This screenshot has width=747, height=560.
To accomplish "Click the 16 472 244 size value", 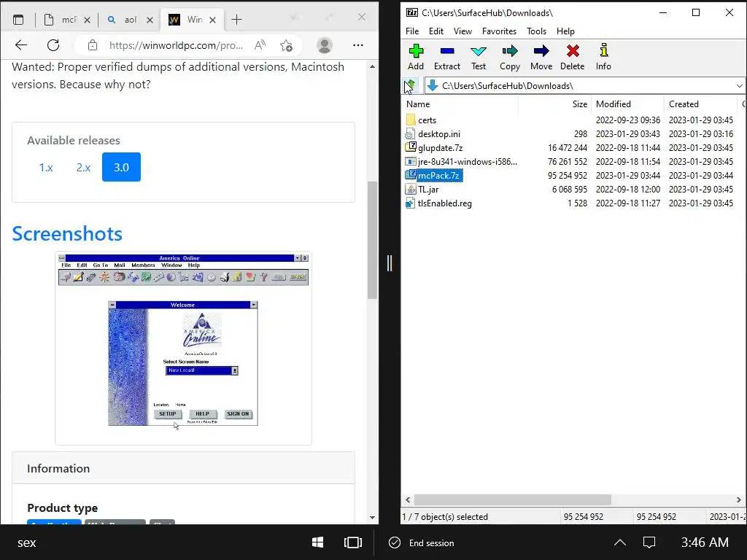I will [x=568, y=147].
